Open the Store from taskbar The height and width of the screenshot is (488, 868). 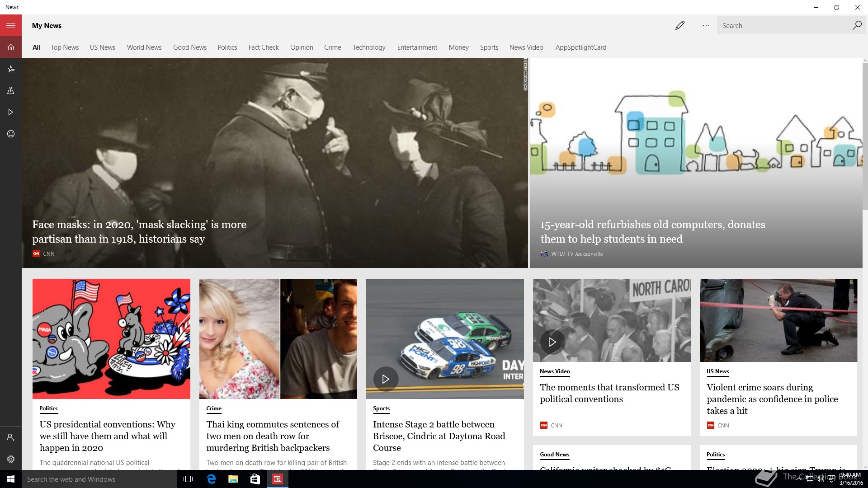255,479
